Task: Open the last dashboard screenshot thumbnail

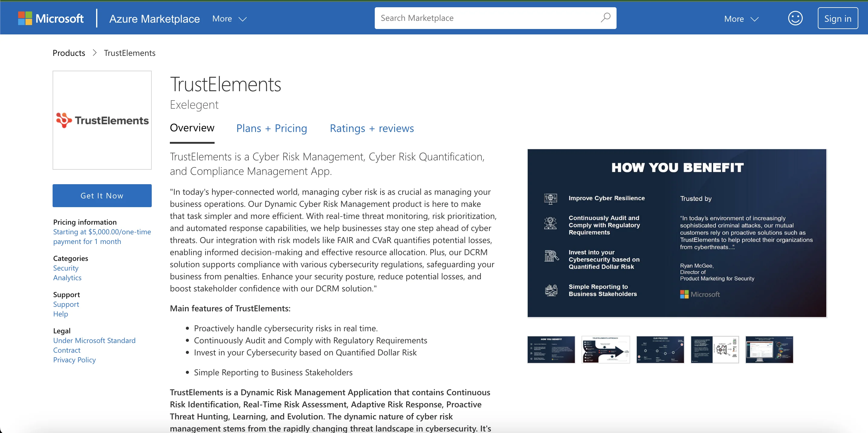Action: point(769,349)
